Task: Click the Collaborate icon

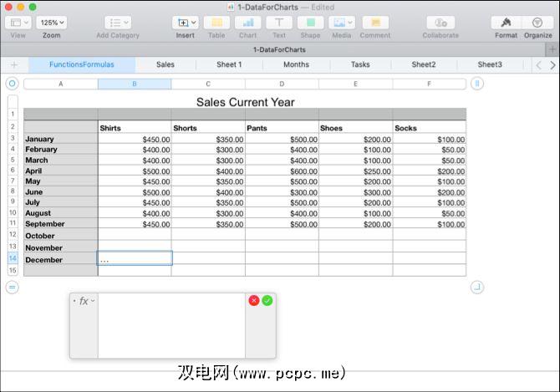Action: click(x=440, y=23)
